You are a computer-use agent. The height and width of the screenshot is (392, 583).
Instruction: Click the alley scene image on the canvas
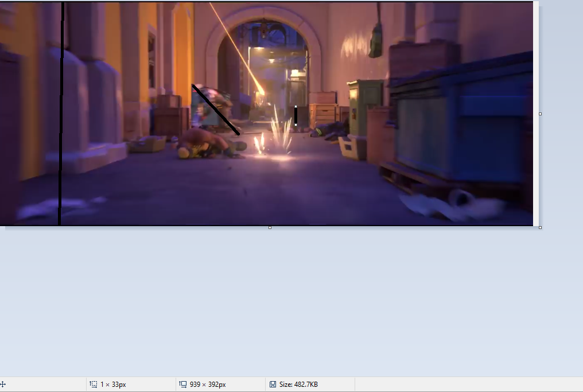[266, 114]
